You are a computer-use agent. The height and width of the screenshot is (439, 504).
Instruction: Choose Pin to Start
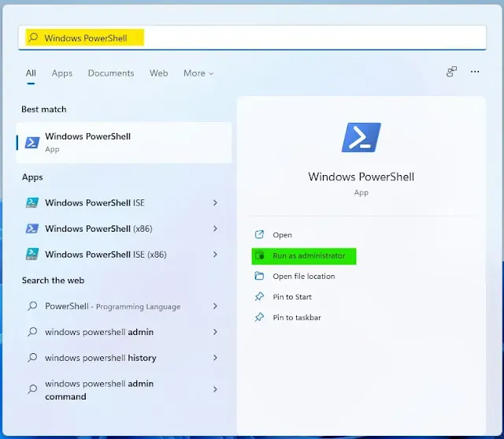pyautogui.click(x=292, y=297)
